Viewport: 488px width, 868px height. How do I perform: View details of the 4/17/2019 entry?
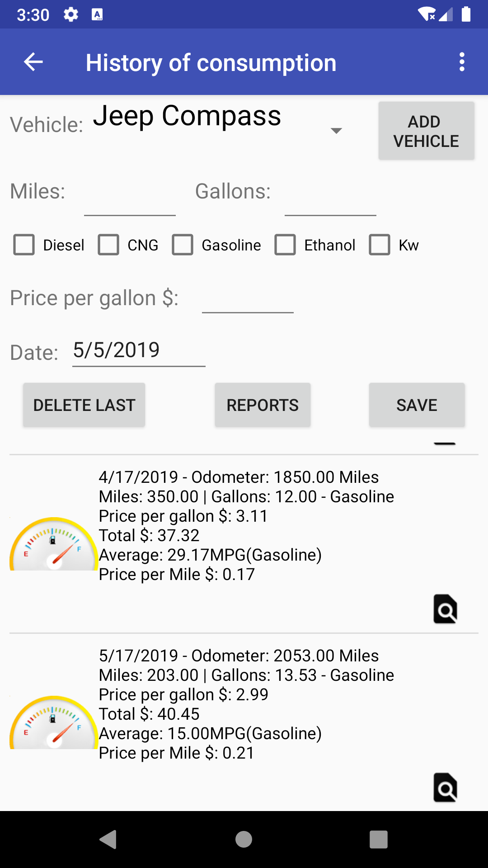pos(446,609)
